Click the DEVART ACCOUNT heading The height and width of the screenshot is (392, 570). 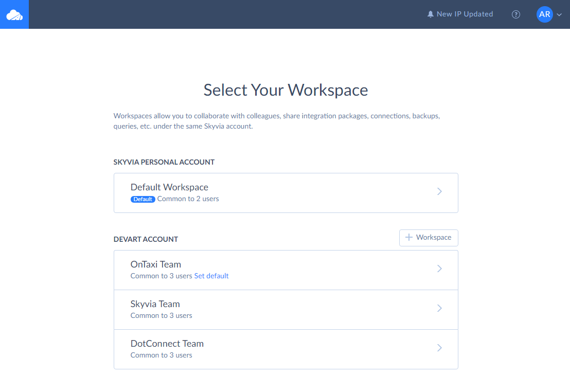[x=146, y=239]
